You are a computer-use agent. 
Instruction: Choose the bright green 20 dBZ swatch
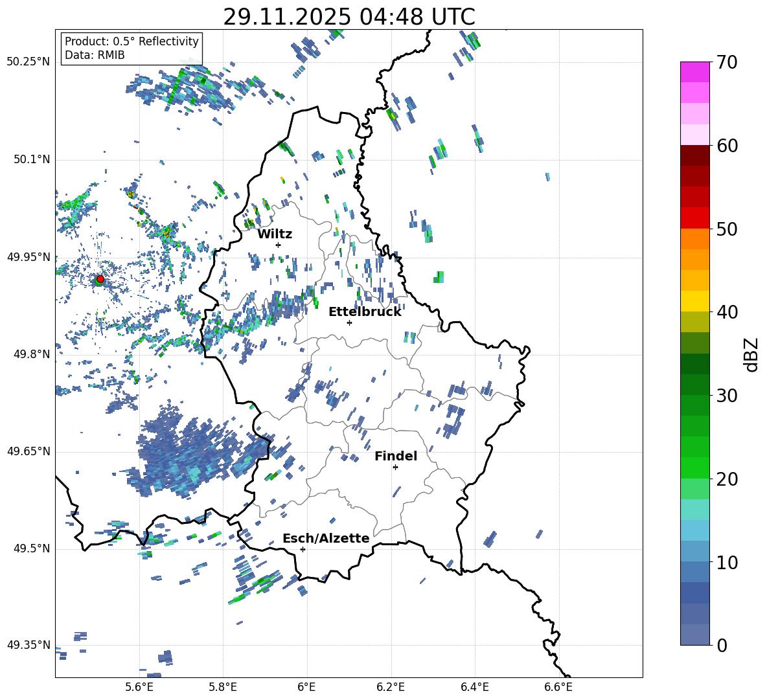695,468
